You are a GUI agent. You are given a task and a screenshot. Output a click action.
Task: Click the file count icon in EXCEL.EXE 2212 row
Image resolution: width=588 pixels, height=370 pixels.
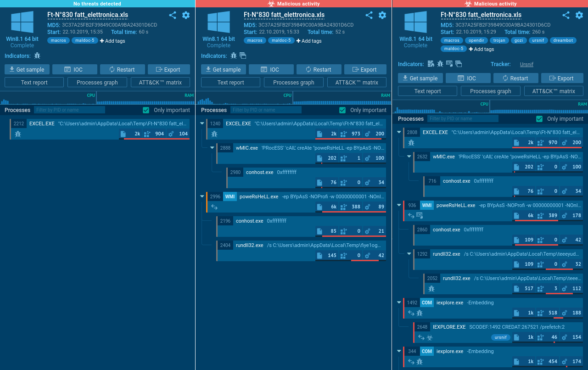tap(123, 134)
